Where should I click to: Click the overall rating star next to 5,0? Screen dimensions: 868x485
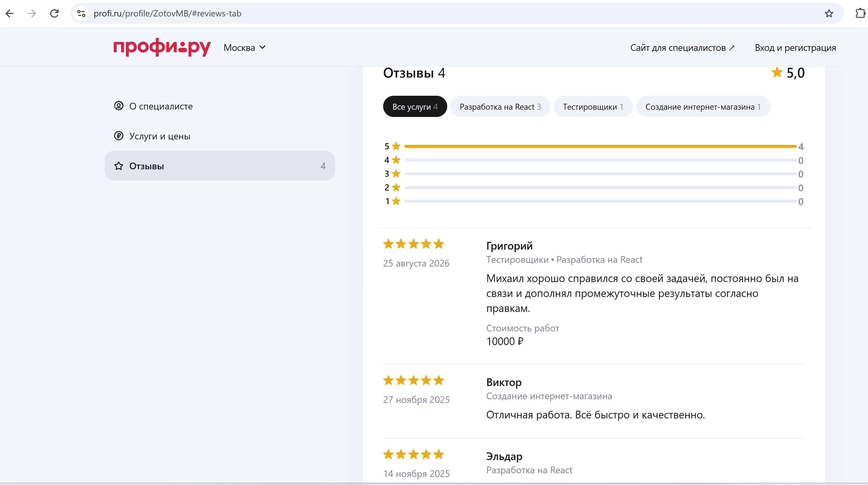tap(777, 72)
